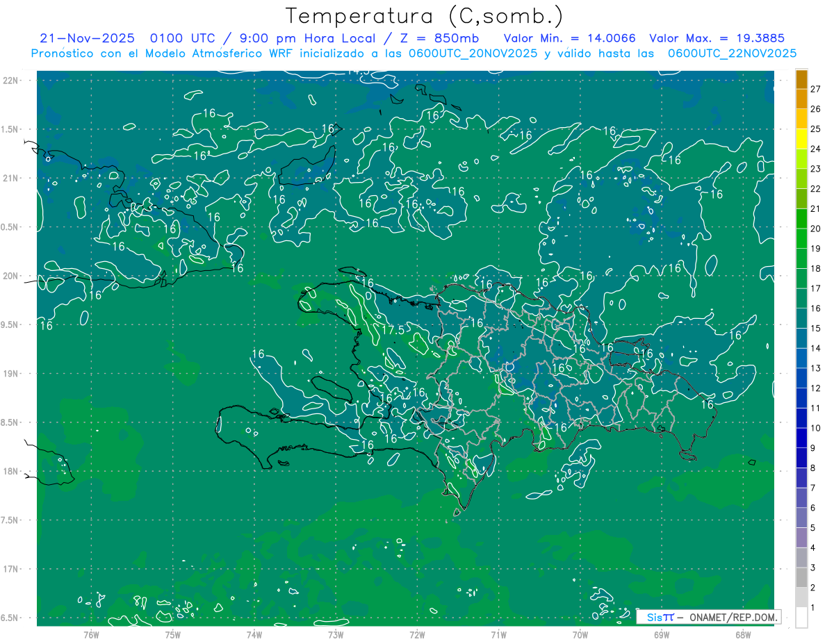Viewport: 834px width, 644px height.
Task: Click colorbar scale number '25'
Action: [816, 129]
